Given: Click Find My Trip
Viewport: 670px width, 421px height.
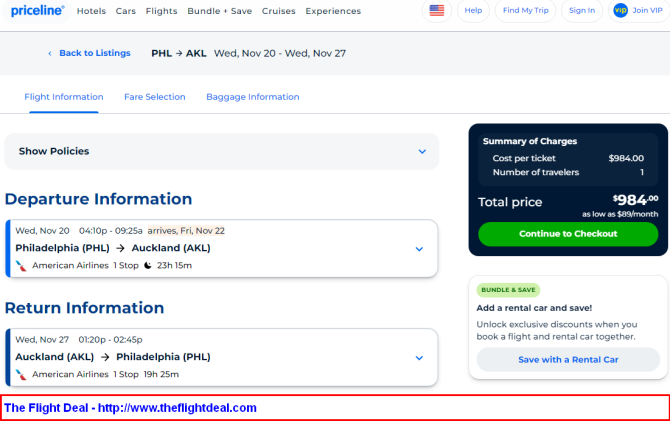Looking at the screenshot, I should pos(525,10).
